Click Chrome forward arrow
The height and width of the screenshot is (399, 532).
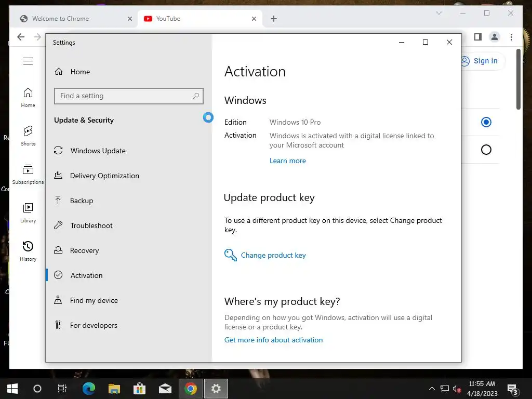click(x=37, y=37)
